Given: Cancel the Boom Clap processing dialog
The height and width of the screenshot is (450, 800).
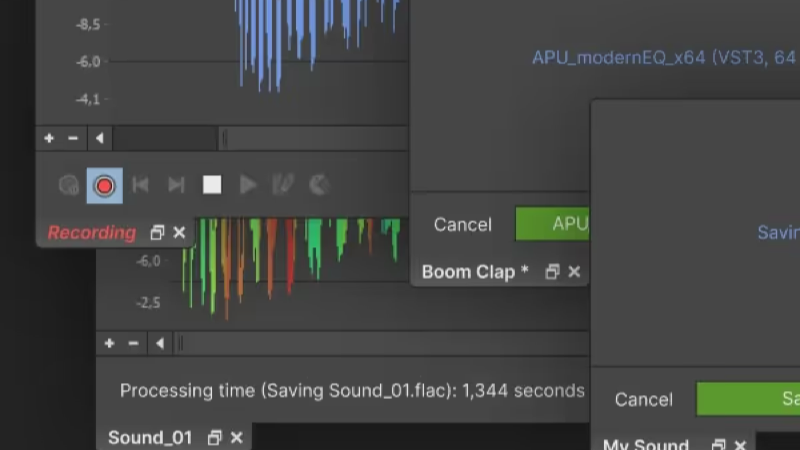Looking at the screenshot, I should click(463, 224).
